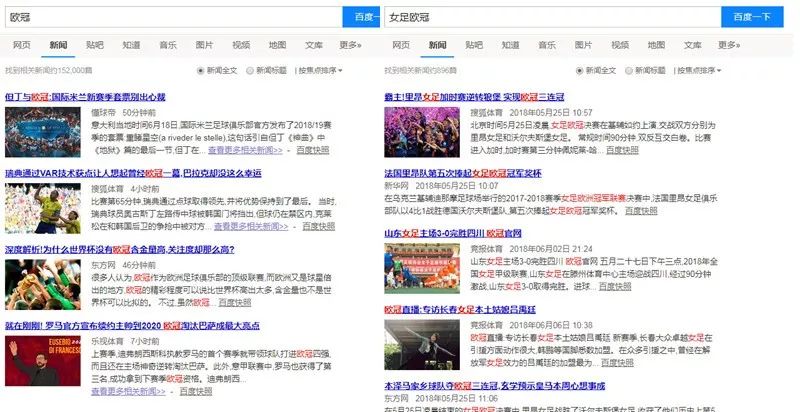This screenshot has height=412, width=800.
Task: Open the 网页 tab on the 女足欧冠 results page
Action: 401,45
